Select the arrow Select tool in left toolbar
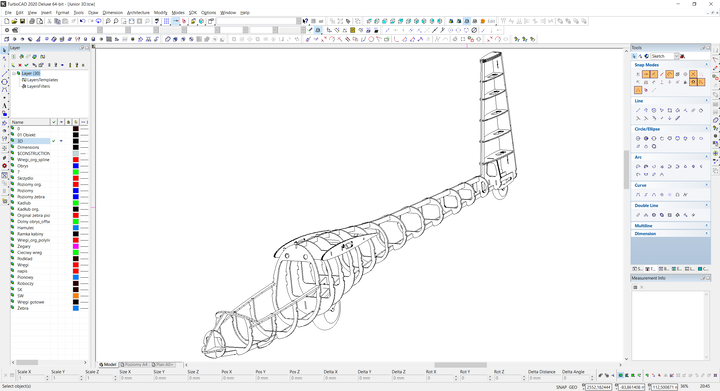Viewport: 720px width, 391px height. pos(5,50)
